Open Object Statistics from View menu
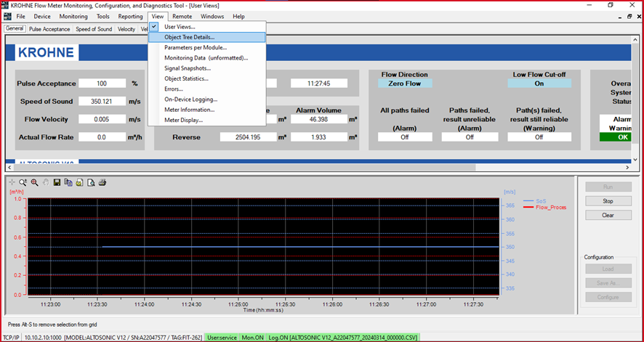This screenshot has height=342, width=644. point(207,78)
